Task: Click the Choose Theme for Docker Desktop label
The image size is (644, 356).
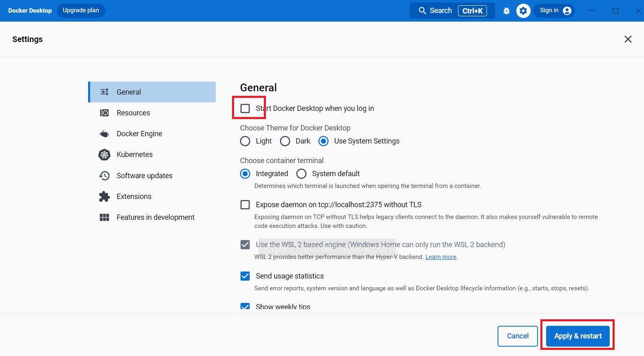Action: [295, 128]
